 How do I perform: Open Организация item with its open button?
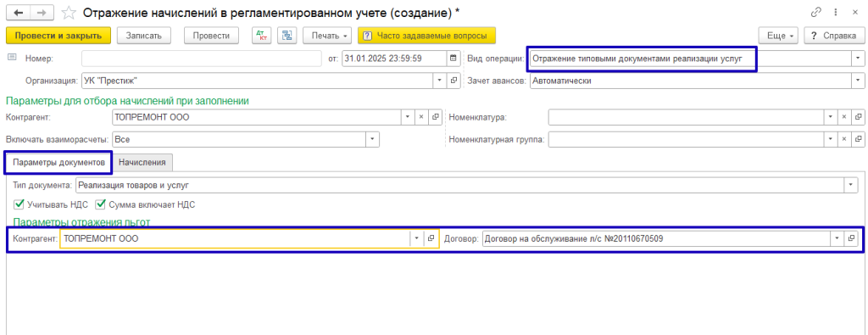click(454, 81)
